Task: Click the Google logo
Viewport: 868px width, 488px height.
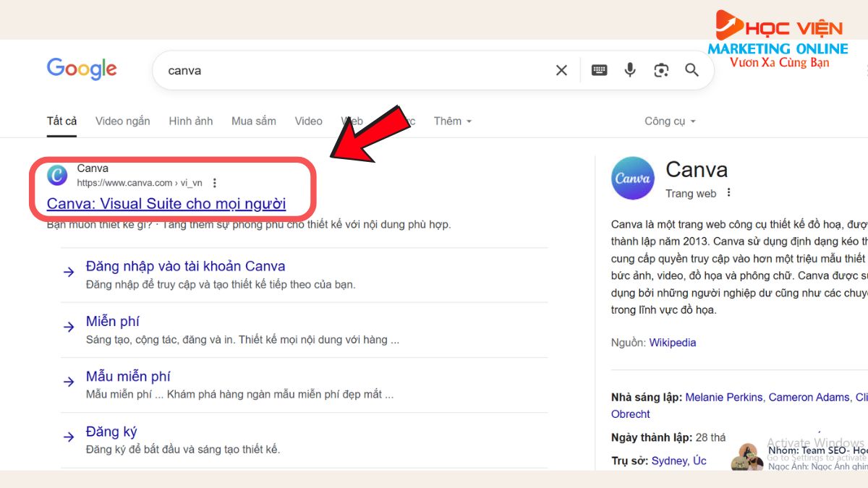Action: coord(82,69)
